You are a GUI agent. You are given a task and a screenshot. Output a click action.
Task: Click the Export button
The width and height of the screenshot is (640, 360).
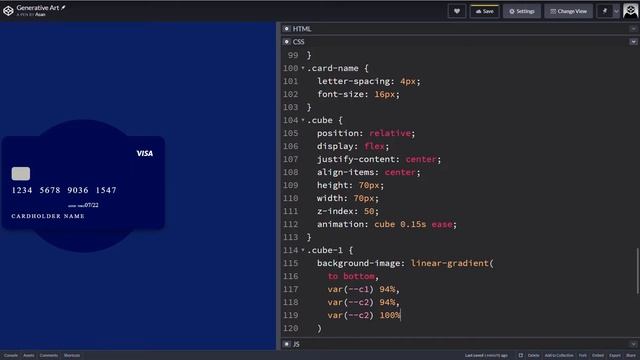tap(615, 356)
